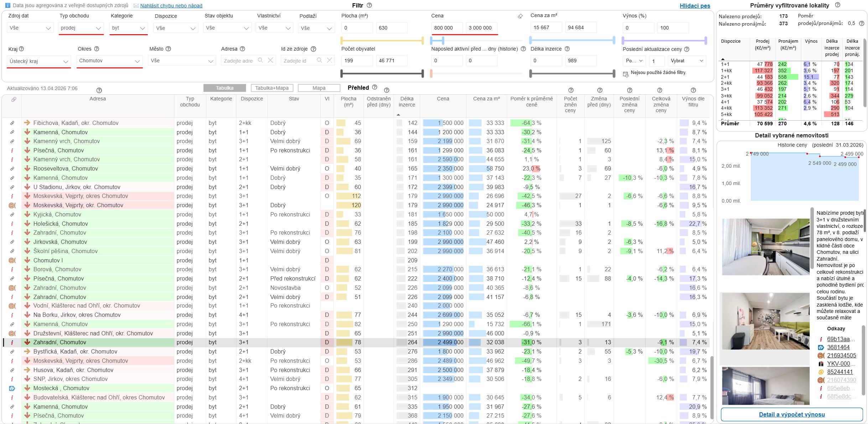The height and width of the screenshot is (424, 868).
Task: Switch to the Tabulka+Mapa view
Action: coord(272,88)
